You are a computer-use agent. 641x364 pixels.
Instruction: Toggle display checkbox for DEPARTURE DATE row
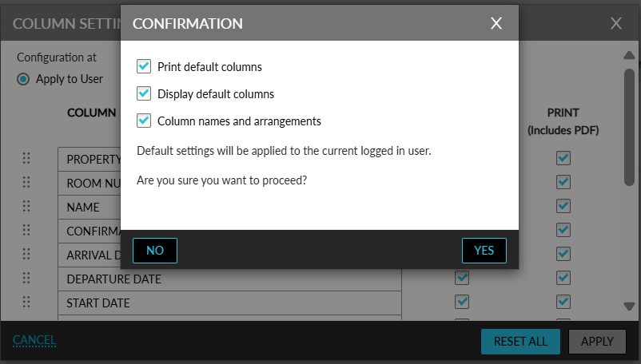click(x=462, y=278)
